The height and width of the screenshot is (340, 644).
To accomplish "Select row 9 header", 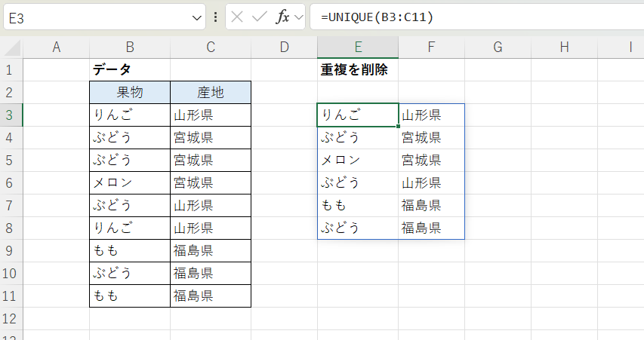I will 11,250.
